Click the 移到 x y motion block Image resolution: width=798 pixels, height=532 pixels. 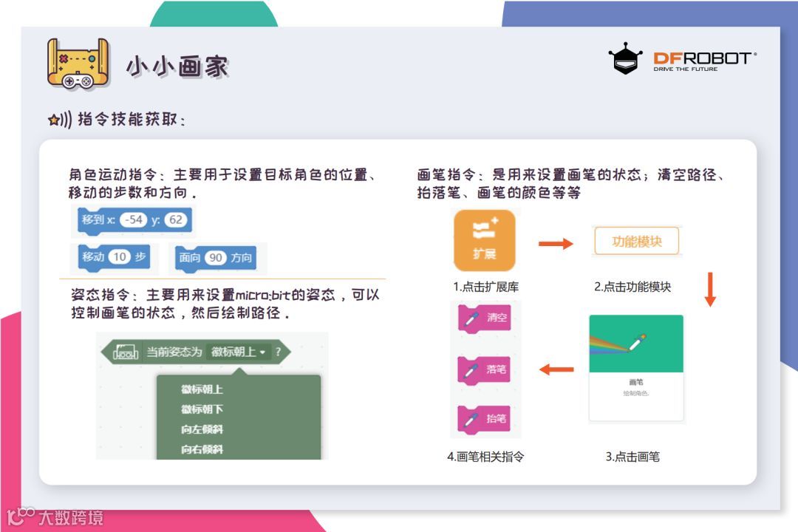coord(134,220)
